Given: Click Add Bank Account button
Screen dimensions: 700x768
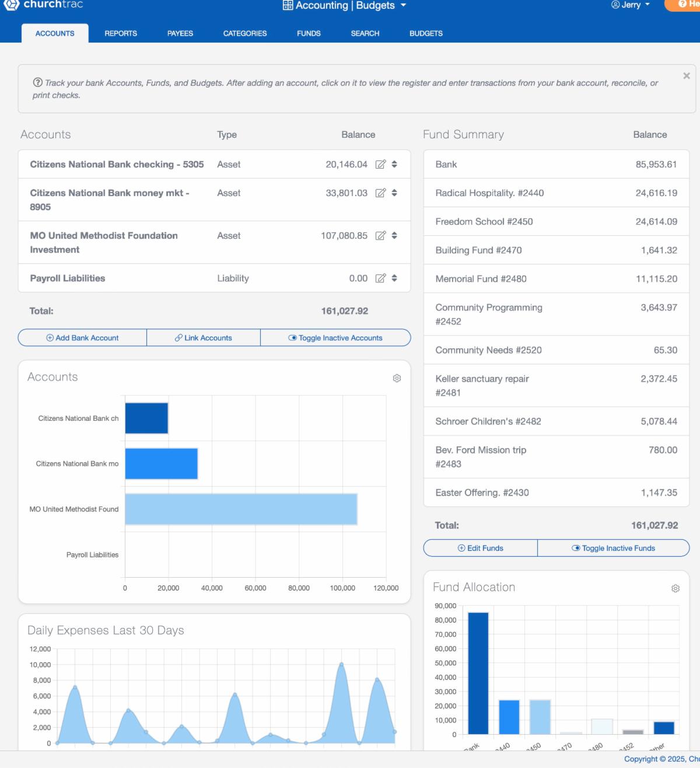Looking at the screenshot, I should click(x=82, y=338).
